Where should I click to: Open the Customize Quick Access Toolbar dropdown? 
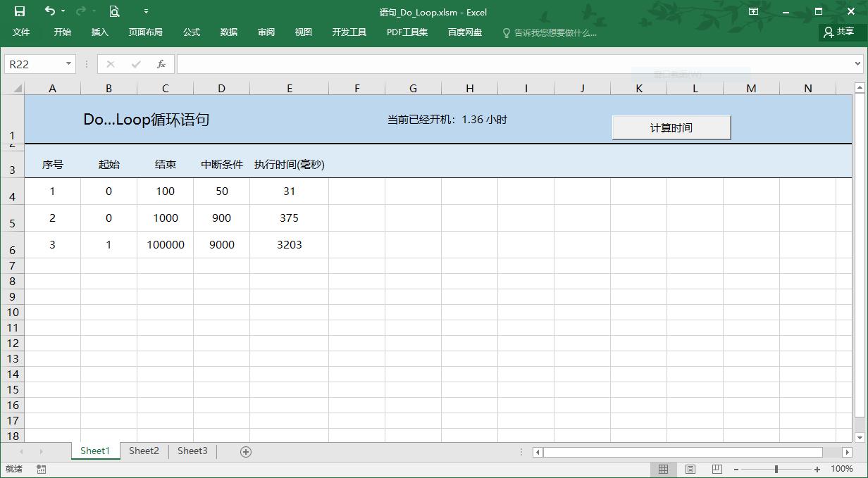(x=145, y=11)
